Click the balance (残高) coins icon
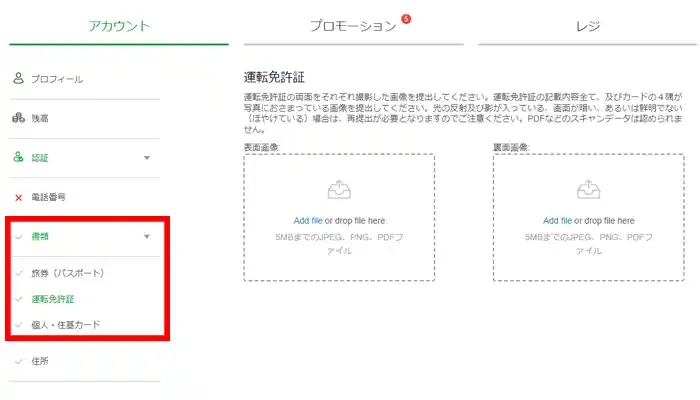The width and height of the screenshot is (700, 400). (x=18, y=118)
